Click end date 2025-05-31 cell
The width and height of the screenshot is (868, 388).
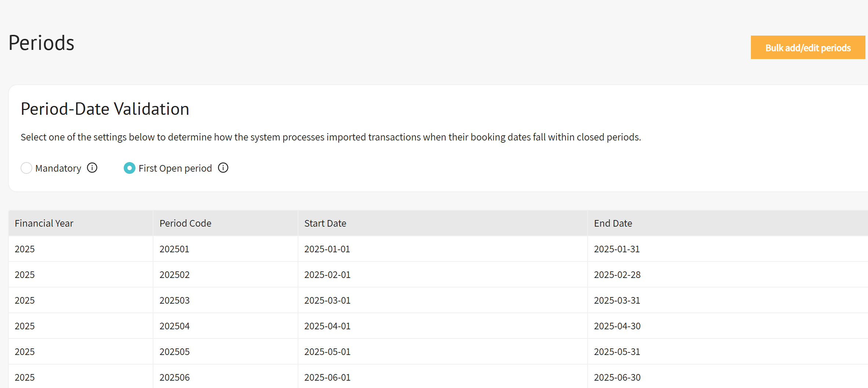617,352
